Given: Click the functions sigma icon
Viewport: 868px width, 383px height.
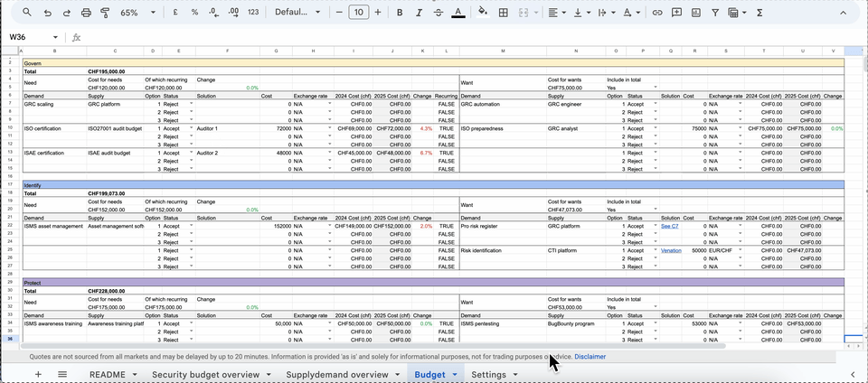Looking at the screenshot, I should 759,13.
